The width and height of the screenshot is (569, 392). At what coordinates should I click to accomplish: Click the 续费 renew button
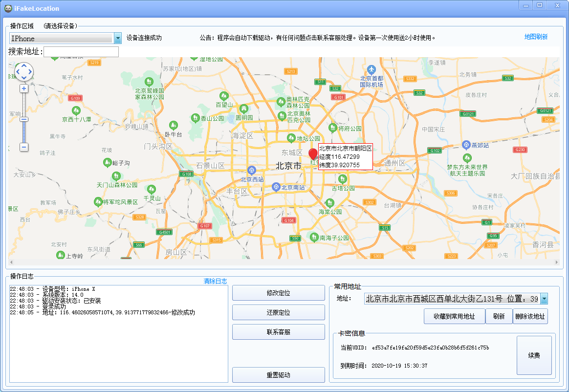click(x=534, y=355)
